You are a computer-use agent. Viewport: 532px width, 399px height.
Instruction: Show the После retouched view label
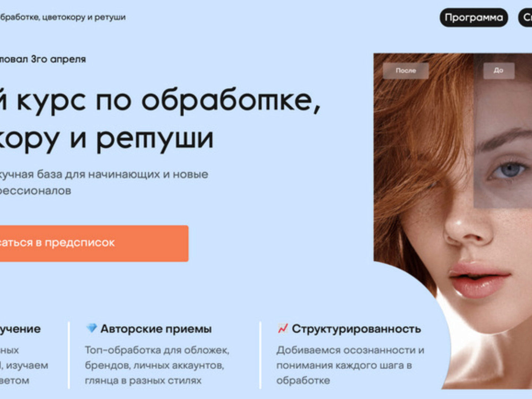pyautogui.click(x=406, y=71)
